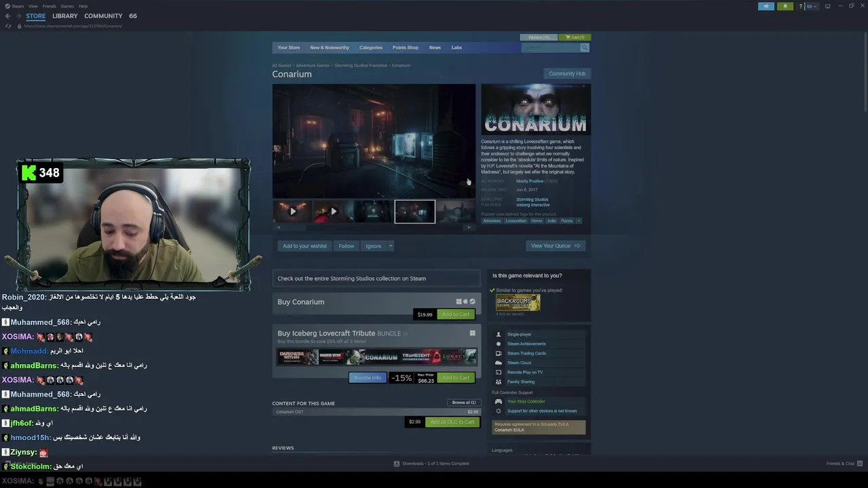Screen dimensions: 868x488
Task: Open the Friends menu
Action: point(50,6)
